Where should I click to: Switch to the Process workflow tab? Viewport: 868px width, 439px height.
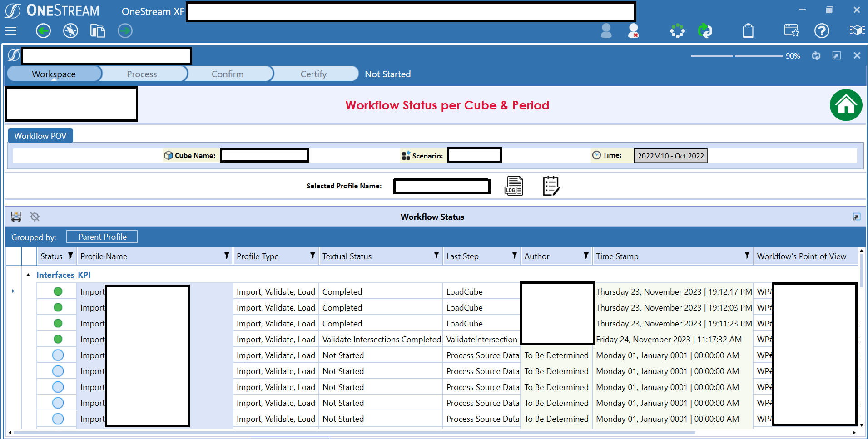pyautogui.click(x=141, y=74)
